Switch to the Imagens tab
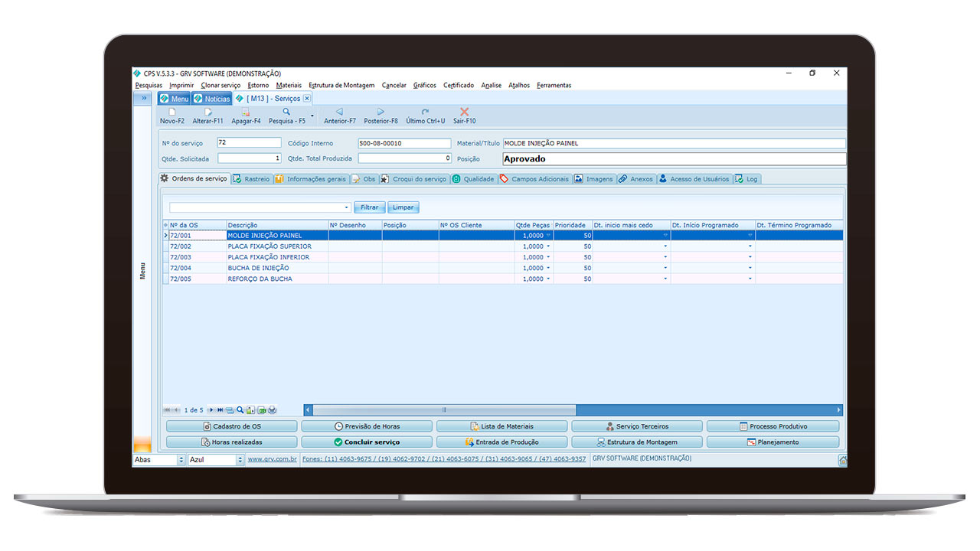The width and height of the screenshot is (980, 551). (x=594, y=179)
